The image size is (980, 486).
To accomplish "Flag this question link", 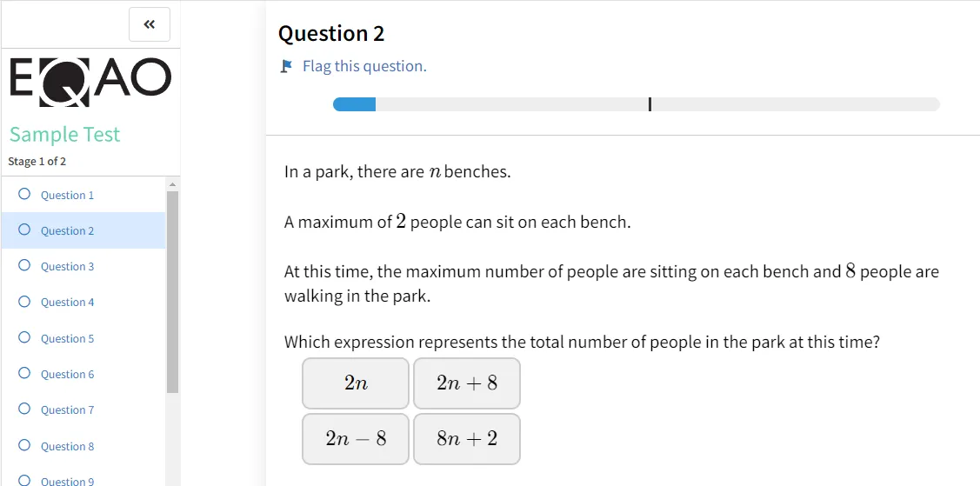I will pyautogui.click(x=364, y=66).
